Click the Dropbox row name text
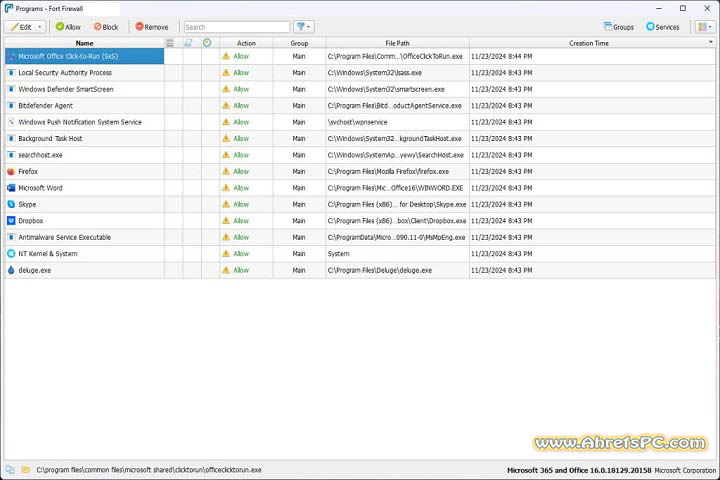 (x=31, y=221)
